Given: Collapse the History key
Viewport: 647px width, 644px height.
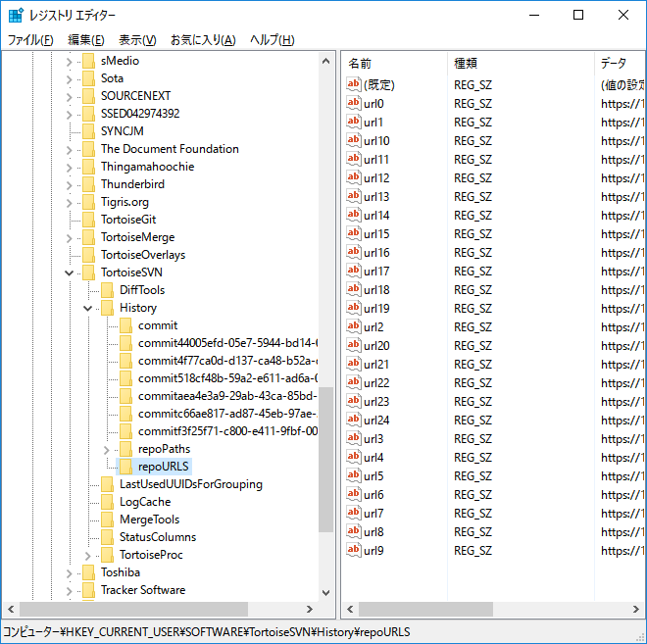Looking at the screenshot, I should (87, 308).
